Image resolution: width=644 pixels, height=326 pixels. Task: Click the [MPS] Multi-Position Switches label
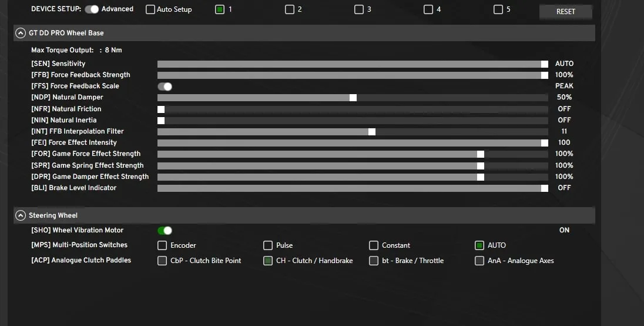tap(79, 245)
